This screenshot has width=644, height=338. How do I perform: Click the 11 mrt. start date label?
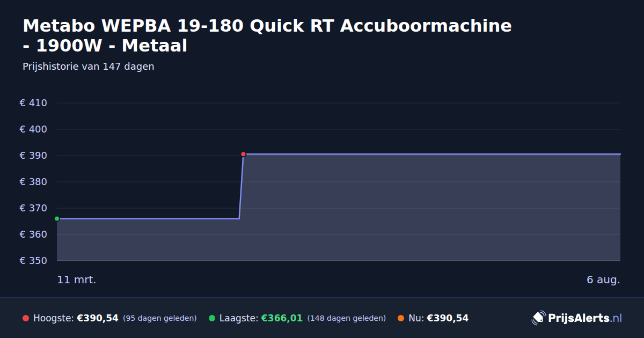[77, 280]
